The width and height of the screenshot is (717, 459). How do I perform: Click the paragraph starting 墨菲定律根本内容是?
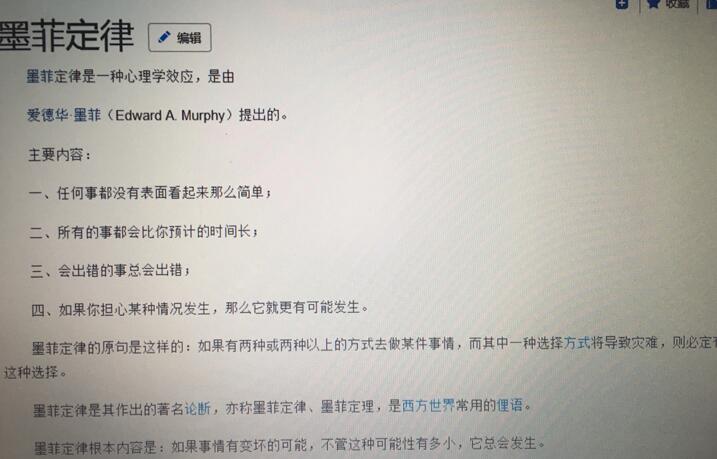(x=289, y=445)
